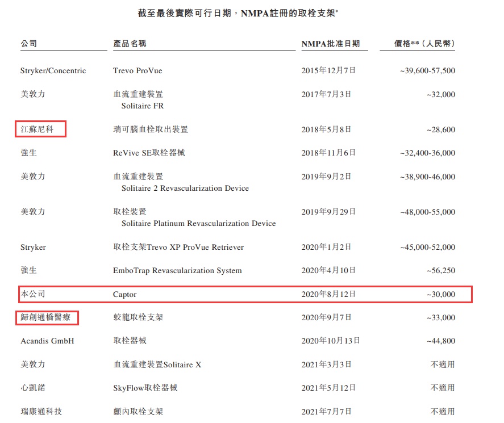Viewport: 504px width, 423px height.
Task: Click 血流重建裝置Solitaire X product name
Action: (157, 365)
